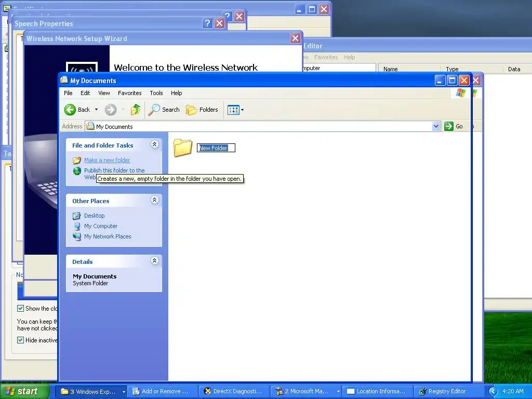Click the Back arrow icon in My Documents
This screenshot has height=399, width=532.
click(x=70, y=110)
